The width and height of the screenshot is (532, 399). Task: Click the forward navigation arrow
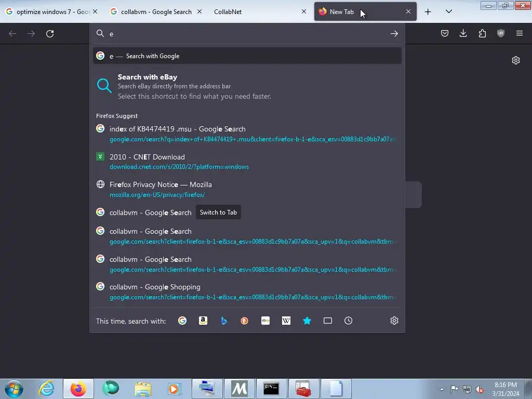coord(31,34)
